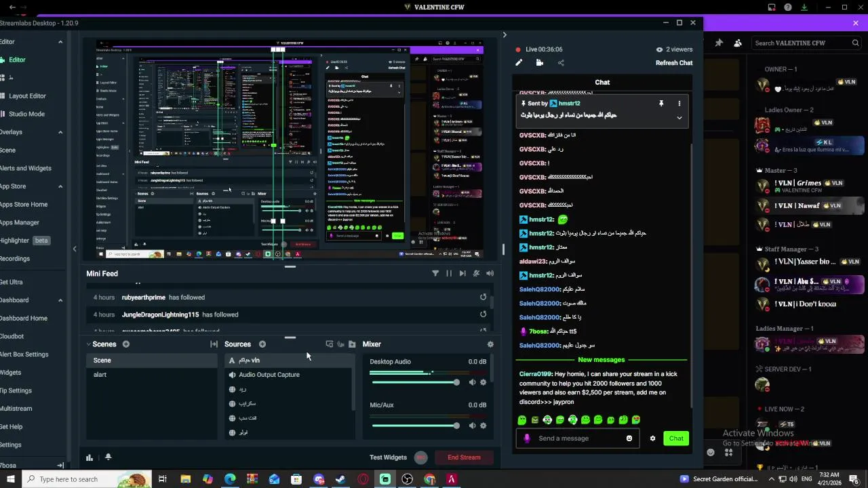Open Studio Mode in sidebar
868x488 pixels.
[x=26, y=114]
